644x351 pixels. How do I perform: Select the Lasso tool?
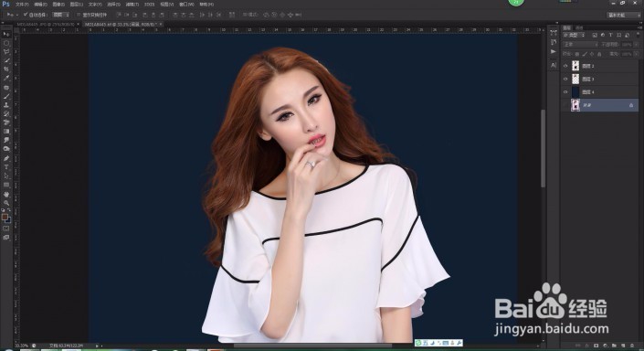6,52
